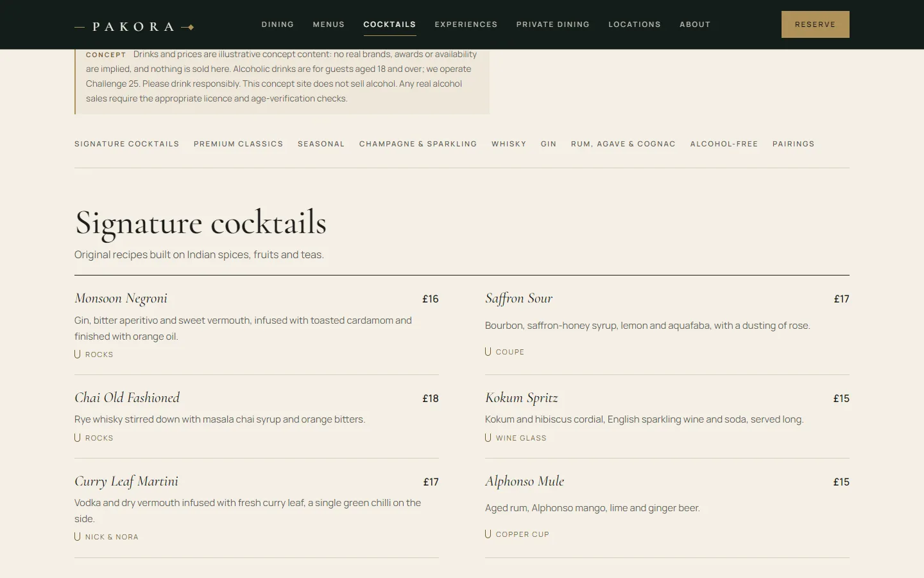The image size is (924, 578).
Task: Click the £18 price of Chai Old Fashioned
Action: pyautogui.click(x=431, y=399)
